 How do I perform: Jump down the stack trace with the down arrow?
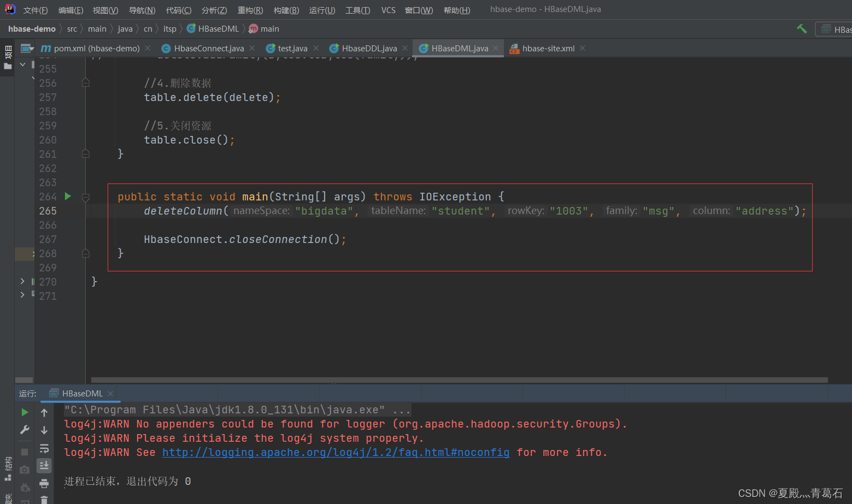point(44,430)
